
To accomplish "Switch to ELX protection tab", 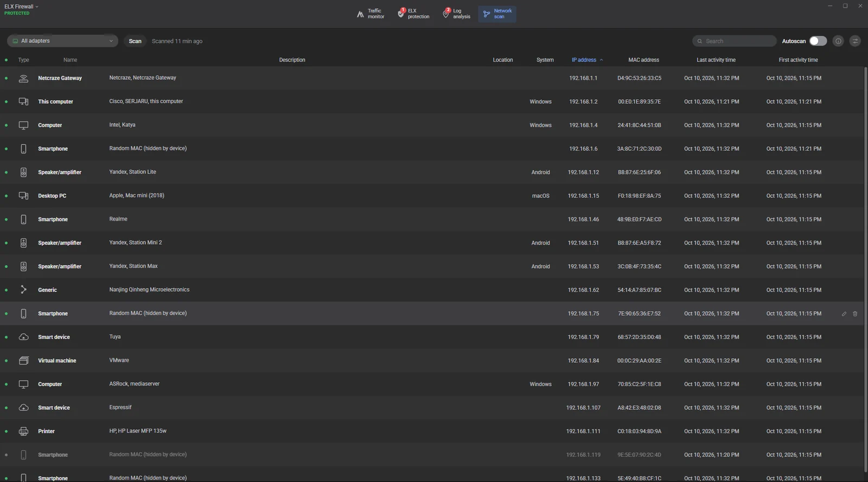I will point(413,14).
